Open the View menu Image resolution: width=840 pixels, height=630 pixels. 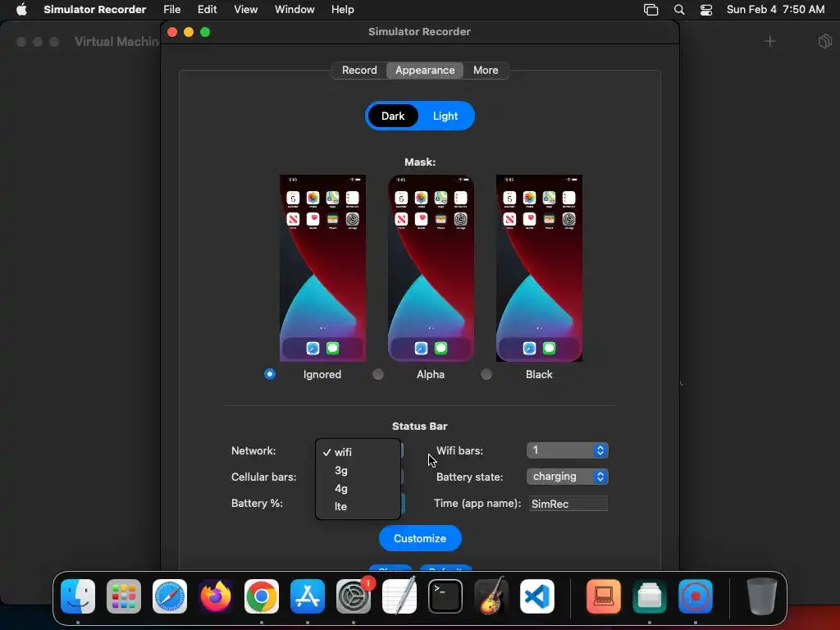coord(246,10)
